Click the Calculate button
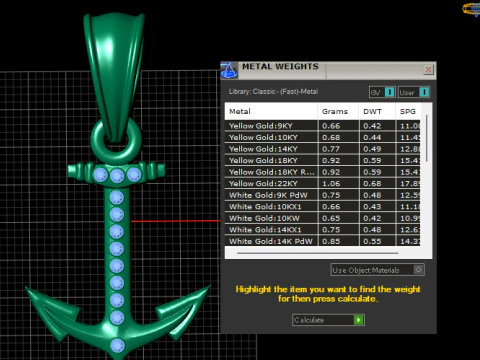This screenshot has height=360, width=480. coord(328,320)
